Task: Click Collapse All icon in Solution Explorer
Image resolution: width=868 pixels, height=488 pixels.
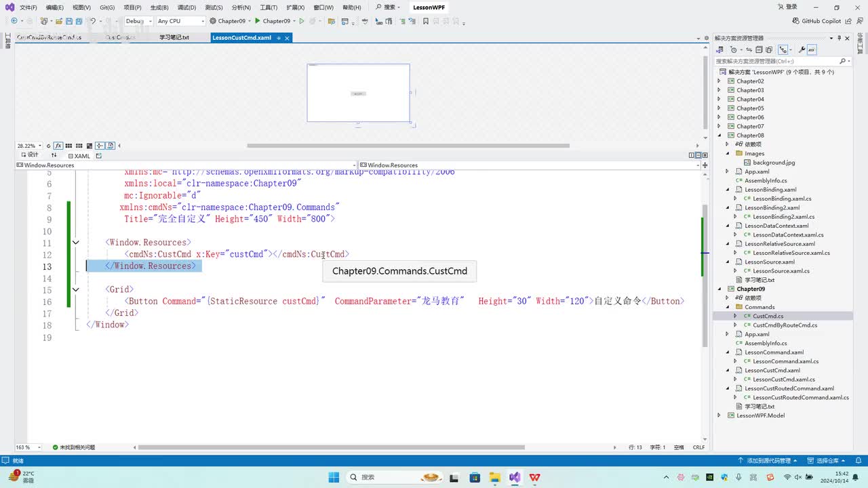Action: [759, 49]
